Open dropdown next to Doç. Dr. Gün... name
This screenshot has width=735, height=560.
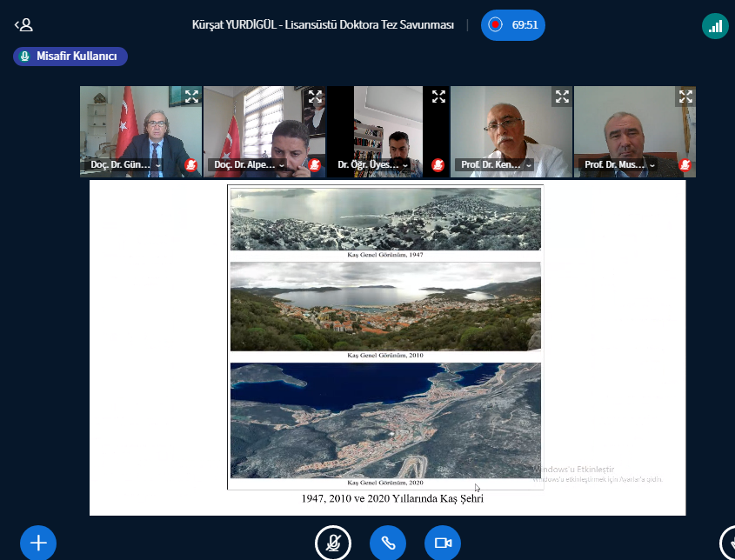pyautogui.click(x=158, y=165)
